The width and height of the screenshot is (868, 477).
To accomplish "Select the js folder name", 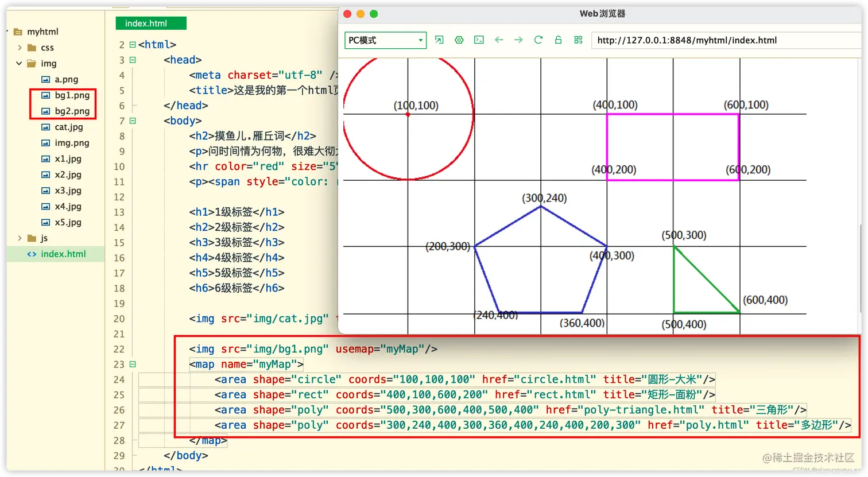I will coord(44,238).
